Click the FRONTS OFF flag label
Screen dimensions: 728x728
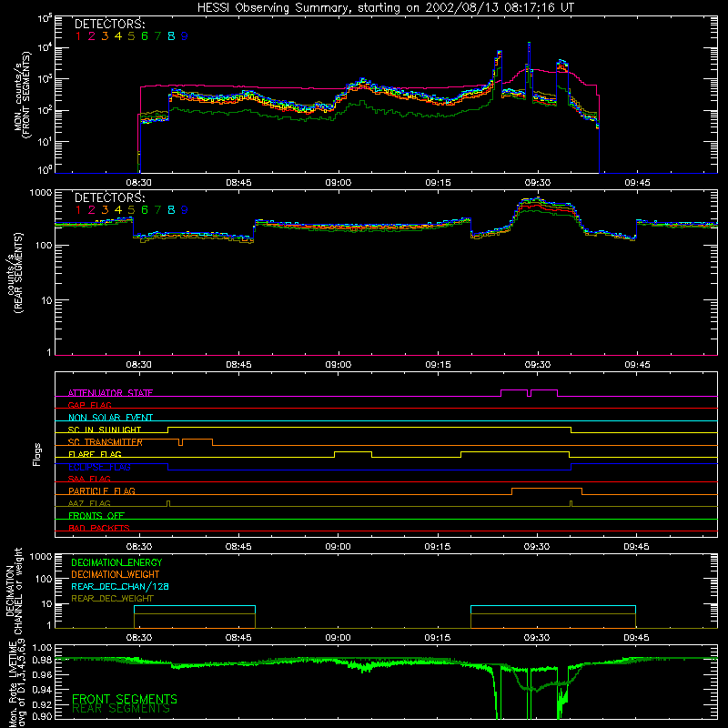pyautogui.click(x=96, y=515)
